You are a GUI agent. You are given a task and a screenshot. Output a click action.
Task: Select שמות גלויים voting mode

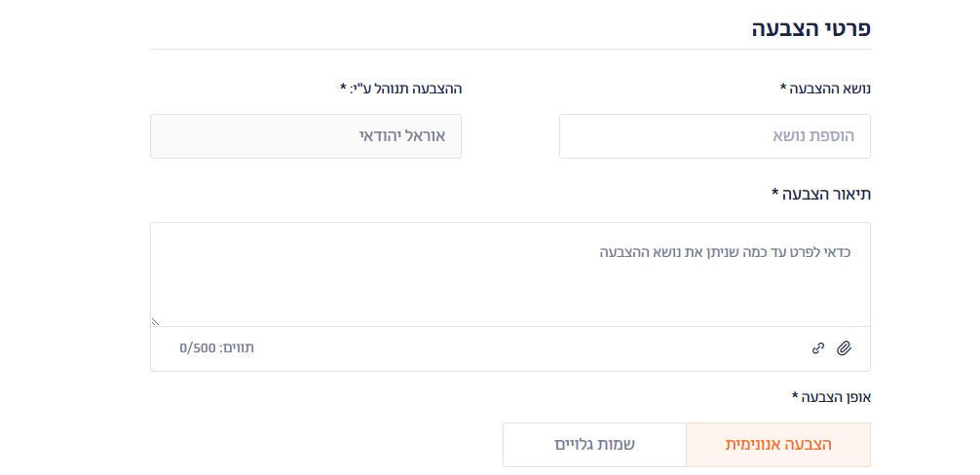594,445
